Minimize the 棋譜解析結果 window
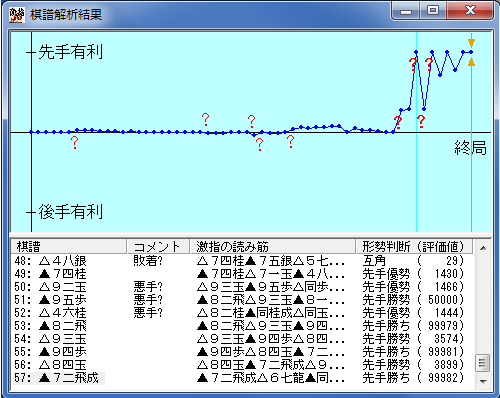The height and width of the screenshot is (398, 500). click(x=405, y=11)
